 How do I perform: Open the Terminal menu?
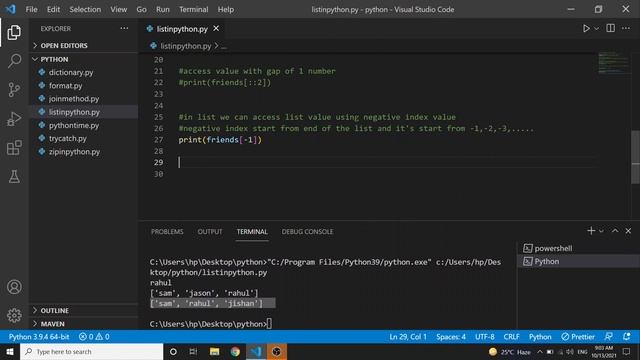[x=193, y=9]
